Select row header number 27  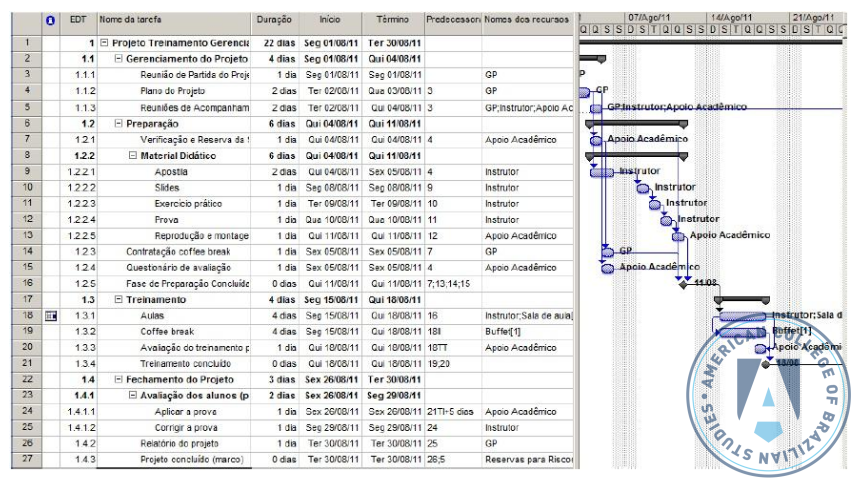click(x=27, y=459)
